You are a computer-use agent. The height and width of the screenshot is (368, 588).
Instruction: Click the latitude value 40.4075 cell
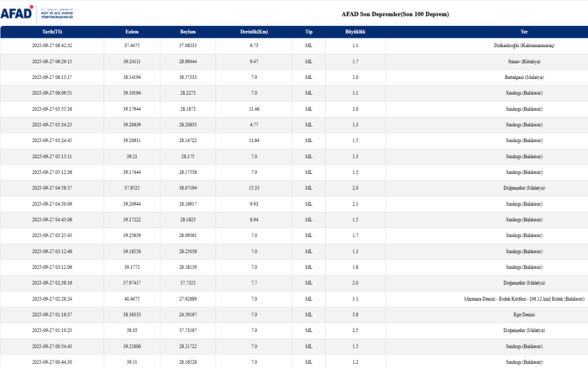click(131, 297)
